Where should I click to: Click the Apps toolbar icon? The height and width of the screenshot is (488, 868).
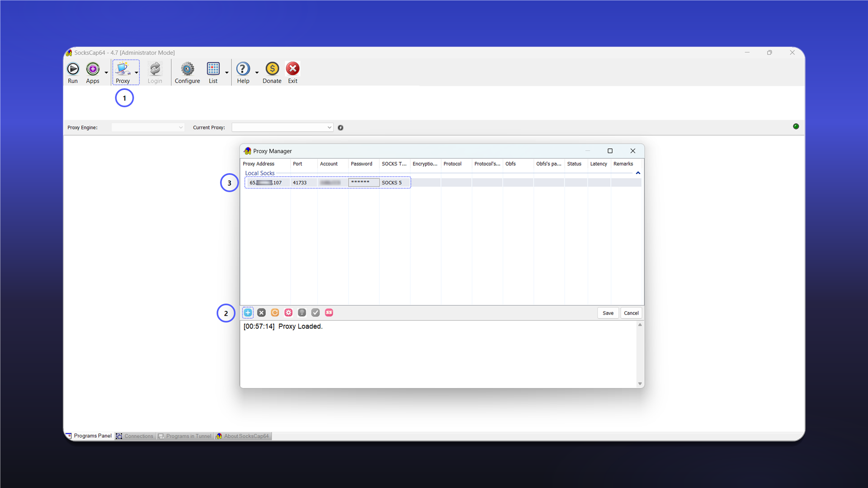click(93, 69)
